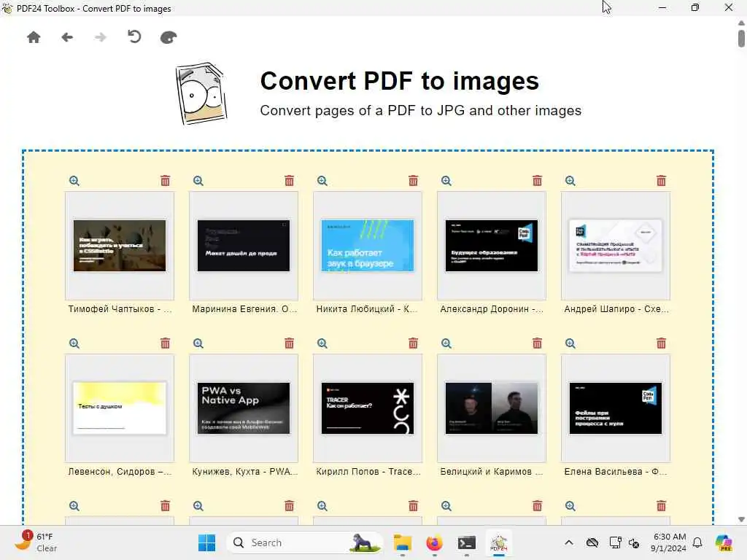Navigate back with the left arrow
The width and height of the screenshot is (747, 560).
[67, 37]
